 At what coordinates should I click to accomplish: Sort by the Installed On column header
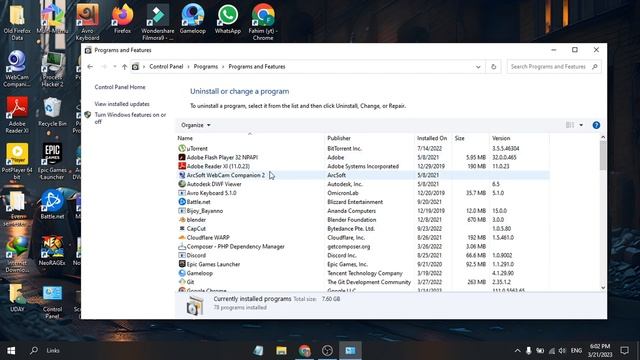(x=433, y=138)
